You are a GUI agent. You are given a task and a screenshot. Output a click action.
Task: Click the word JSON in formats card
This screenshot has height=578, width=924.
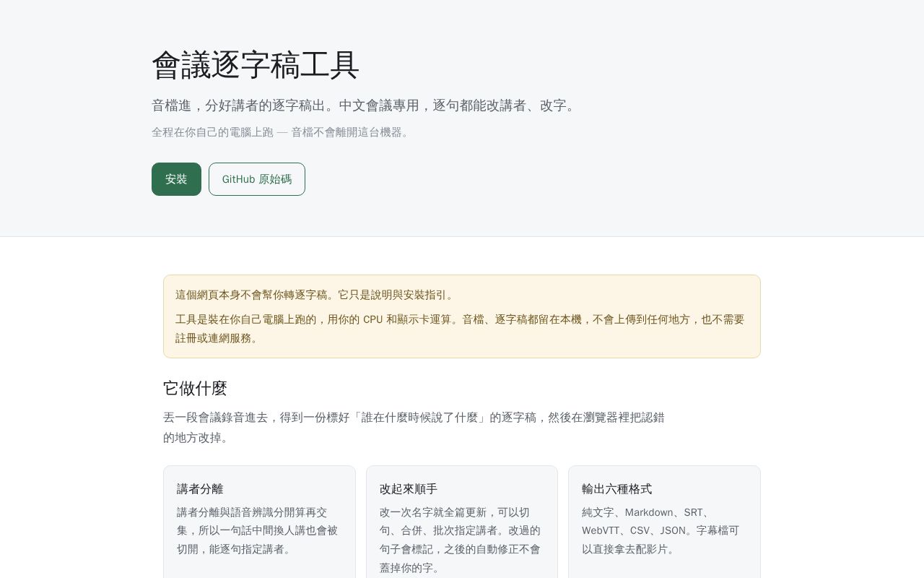pyautogui.click(x=673, y=531)
